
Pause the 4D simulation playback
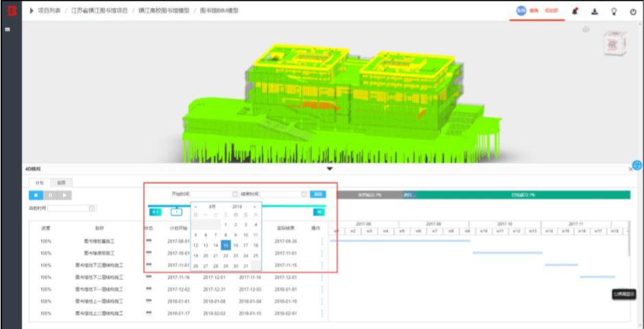point(50,195)
